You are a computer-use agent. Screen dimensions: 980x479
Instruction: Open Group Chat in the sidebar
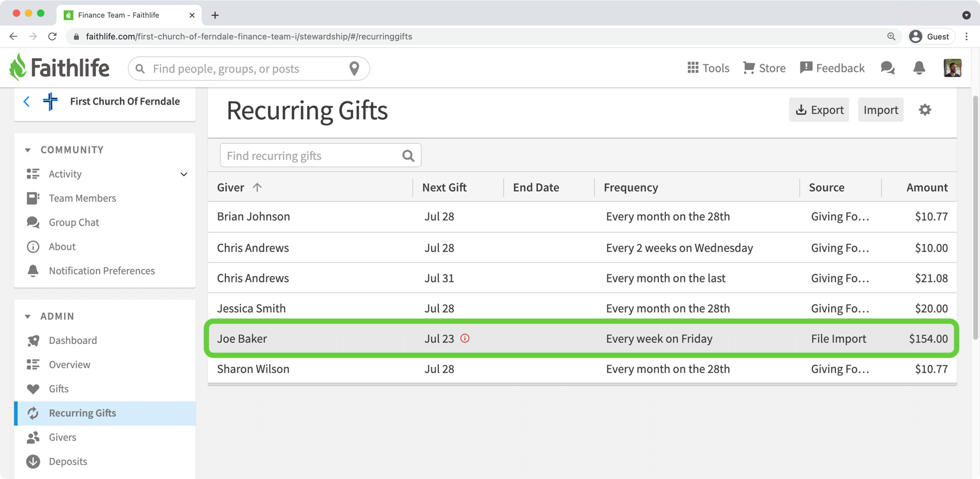[74, 222]
